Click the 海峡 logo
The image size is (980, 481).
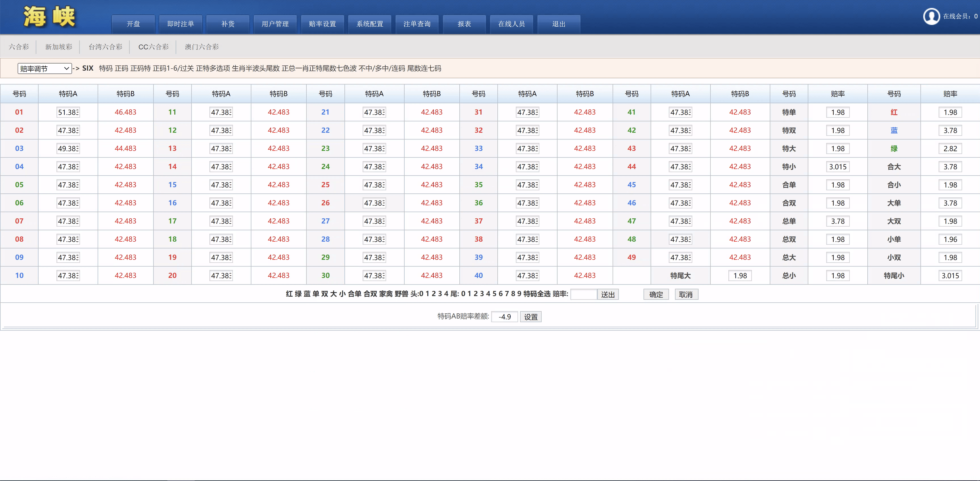click(49, 17)
